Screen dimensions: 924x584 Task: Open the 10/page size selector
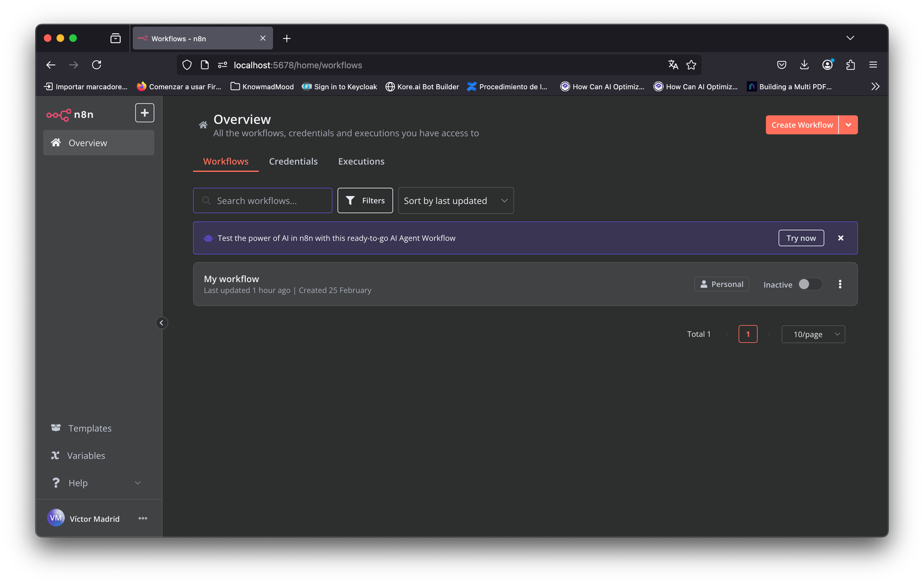[813, 334]
